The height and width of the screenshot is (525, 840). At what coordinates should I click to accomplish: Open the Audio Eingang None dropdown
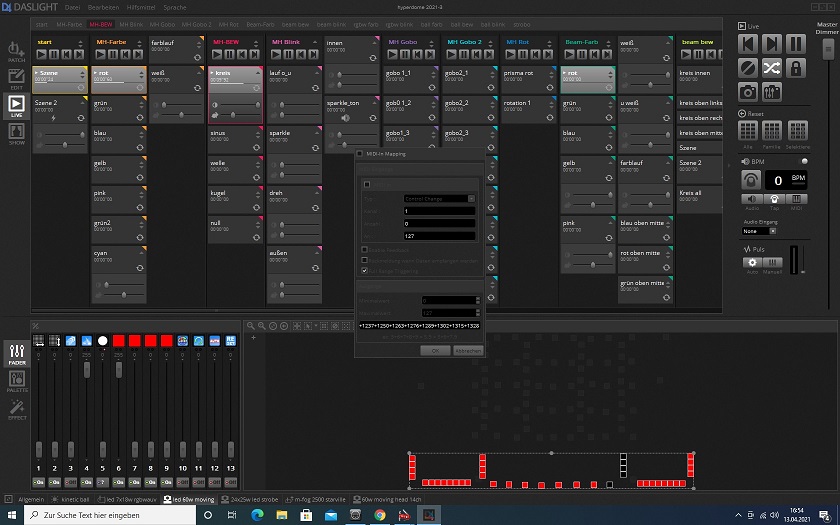point(759,231)
